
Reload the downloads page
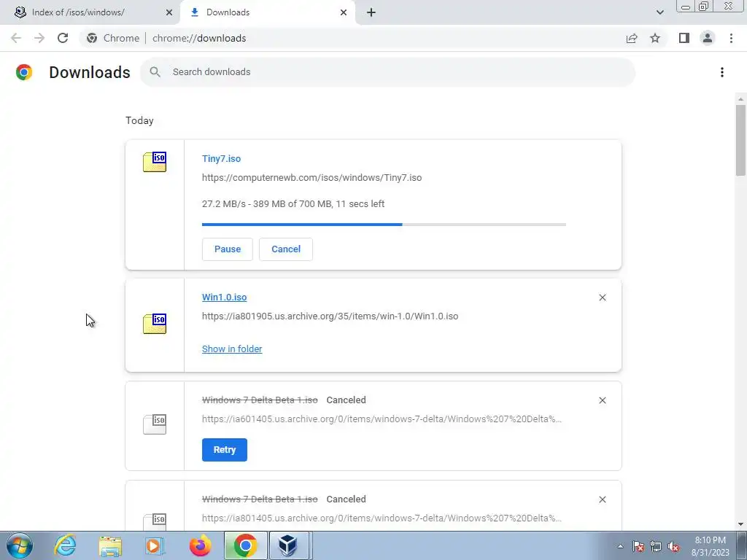(x=63, y=38)
